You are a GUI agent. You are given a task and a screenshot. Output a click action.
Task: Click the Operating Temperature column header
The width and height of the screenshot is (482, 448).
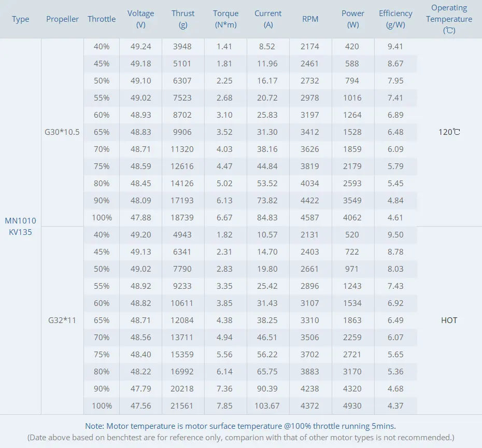(x=449, y=19)
